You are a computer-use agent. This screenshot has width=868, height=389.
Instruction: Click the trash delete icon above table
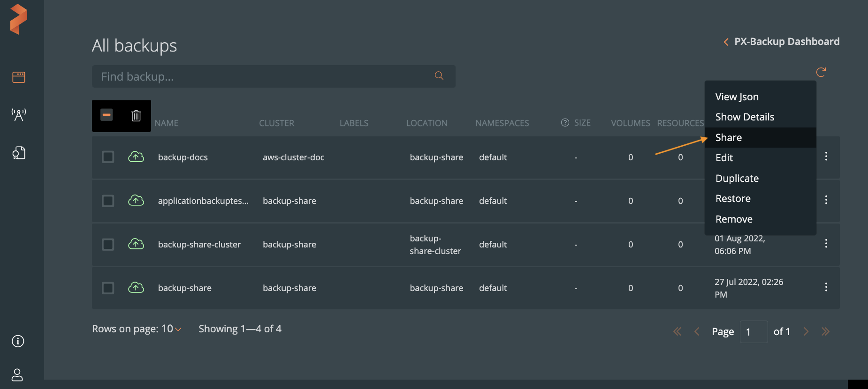pyautogui.click(x=136, y=116)
